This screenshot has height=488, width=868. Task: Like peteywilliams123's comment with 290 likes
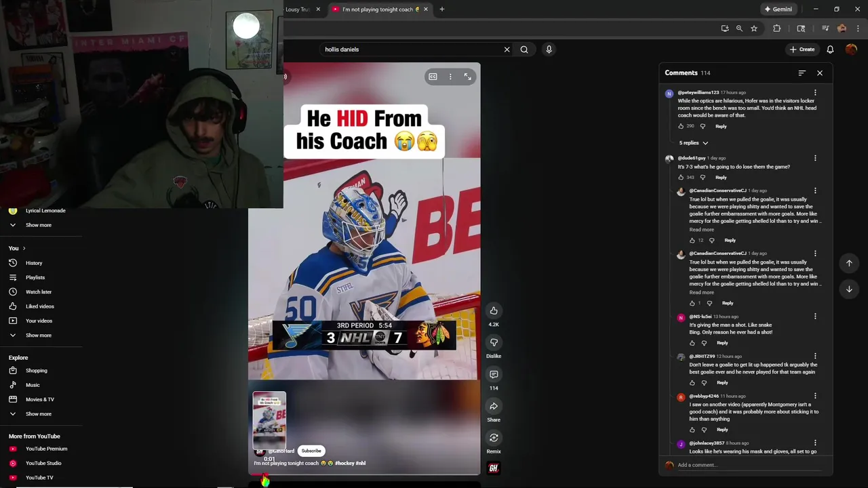(x=681, y=126)
